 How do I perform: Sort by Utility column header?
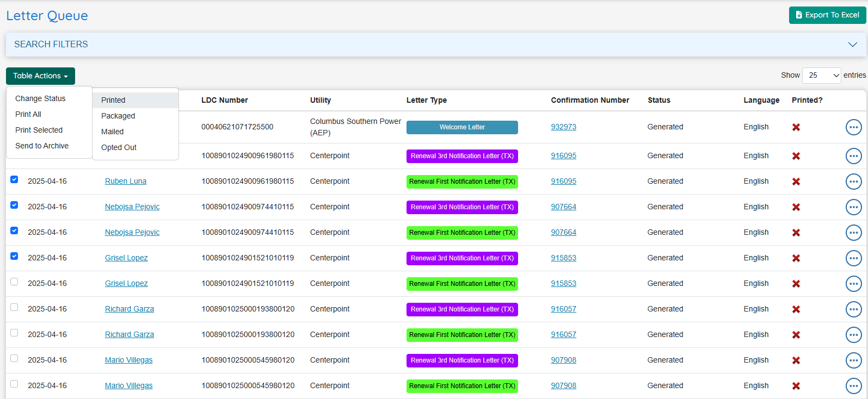click(321, 100)
